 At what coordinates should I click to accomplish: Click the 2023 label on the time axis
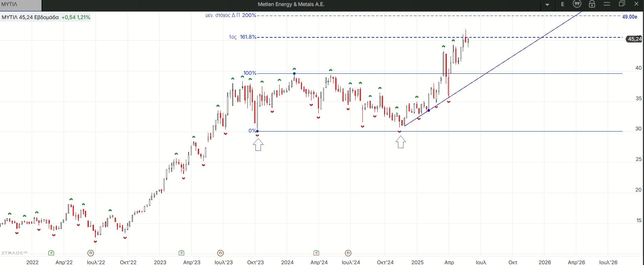coord(160,262)
